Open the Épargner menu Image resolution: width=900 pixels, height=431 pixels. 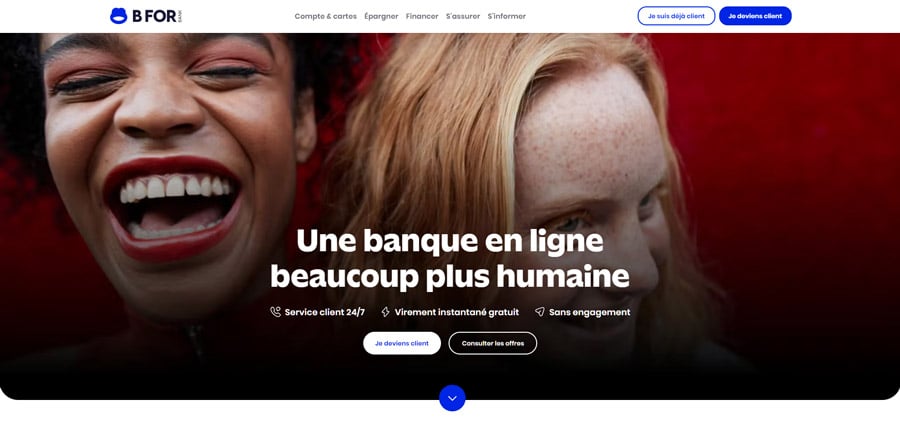pyautogui.click(x=381, y=16)
